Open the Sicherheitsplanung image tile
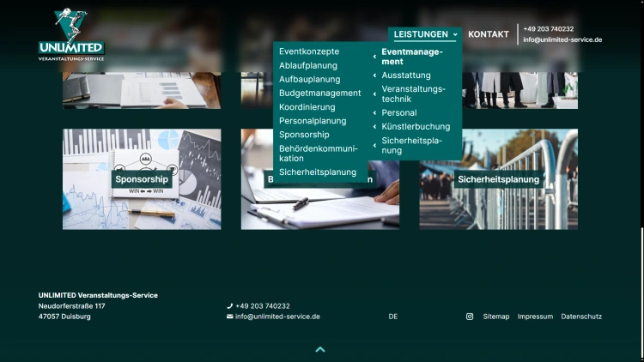This screenshot has height=362, width=644. coord(498,179)
